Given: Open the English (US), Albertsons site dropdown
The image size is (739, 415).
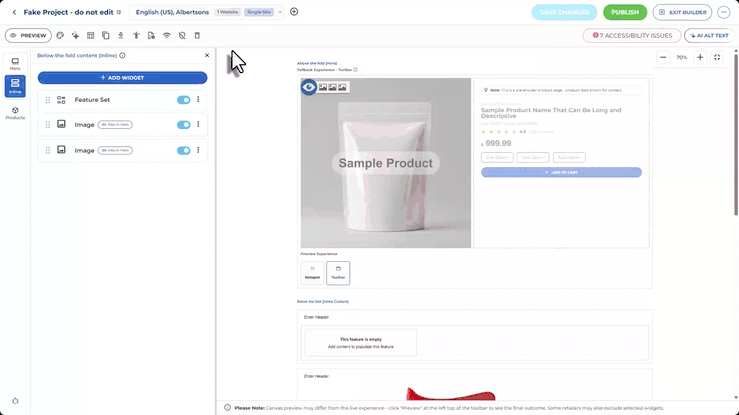Looking at the screenshot, I should pos(207,12).
